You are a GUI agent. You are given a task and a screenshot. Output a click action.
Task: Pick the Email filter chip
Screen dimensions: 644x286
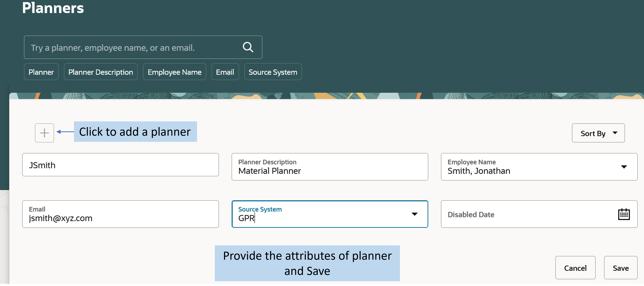[225, 72]
